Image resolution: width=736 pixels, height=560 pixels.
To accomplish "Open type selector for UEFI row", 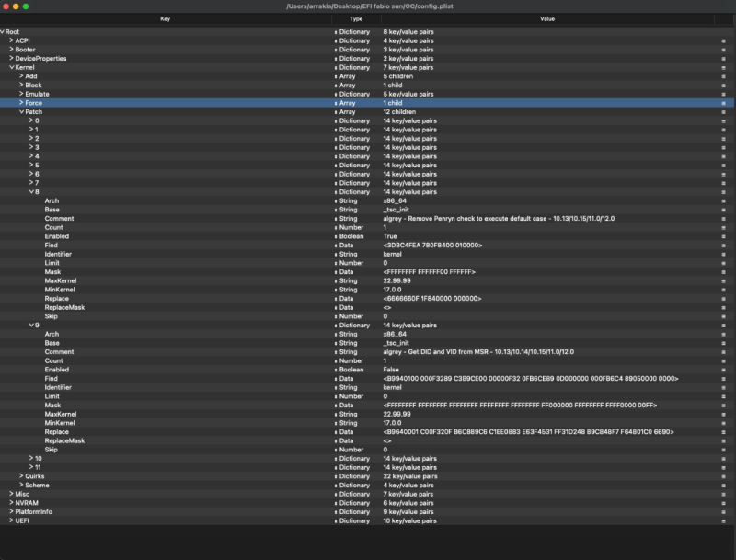I will coord(336,520).
